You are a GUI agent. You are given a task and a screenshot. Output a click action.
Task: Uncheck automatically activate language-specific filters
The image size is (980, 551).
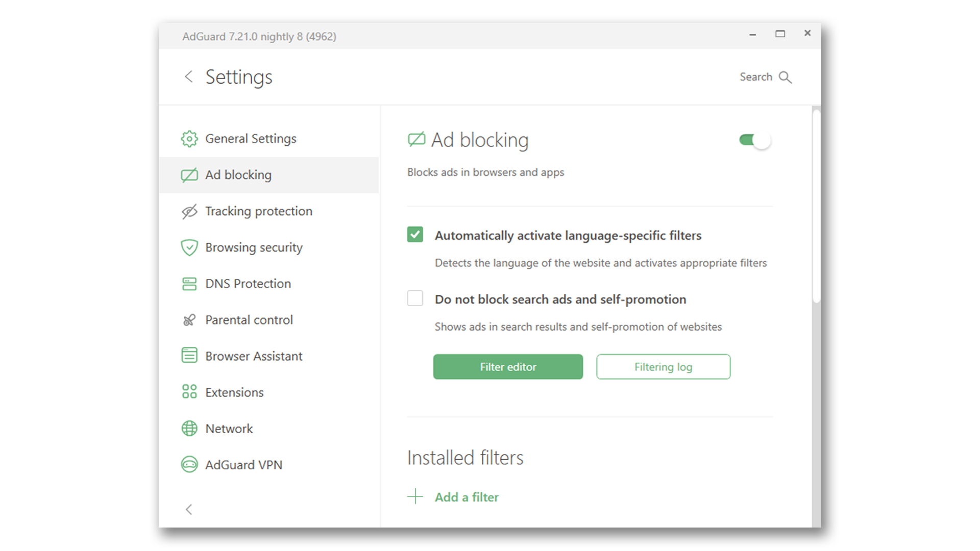pyautogui.click(x=415, y=235)
